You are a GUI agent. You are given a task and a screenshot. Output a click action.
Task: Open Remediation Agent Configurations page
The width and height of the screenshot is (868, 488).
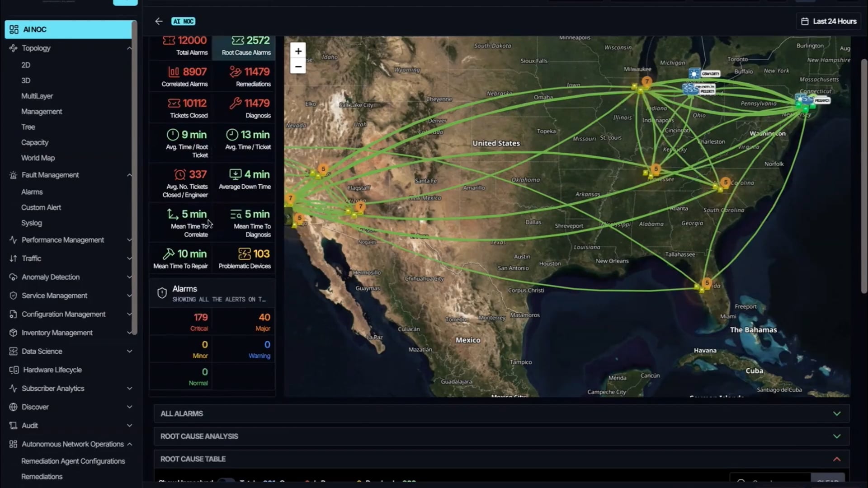pyautogui.click(x=73, y=461)
